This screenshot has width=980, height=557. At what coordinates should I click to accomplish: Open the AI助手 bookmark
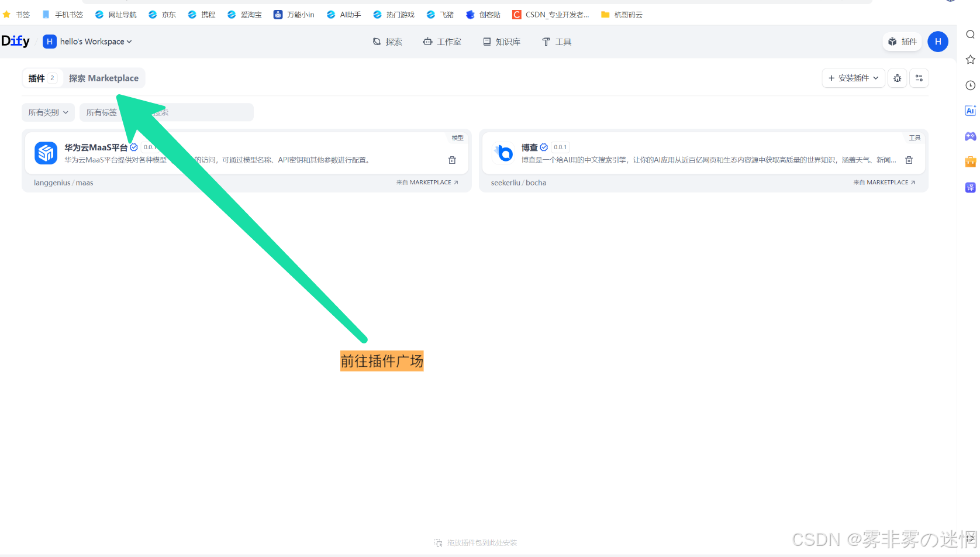[344, 15]
